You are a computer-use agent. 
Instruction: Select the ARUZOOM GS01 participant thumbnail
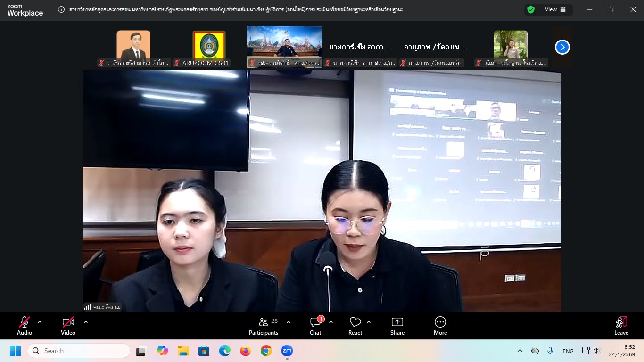click(209, 47)
